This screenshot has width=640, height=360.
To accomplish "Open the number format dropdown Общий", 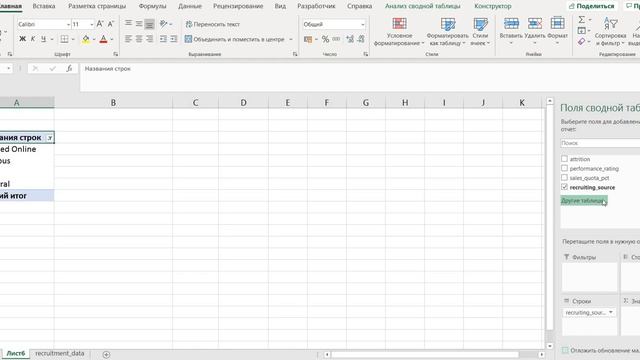I will tap(362, 24).
